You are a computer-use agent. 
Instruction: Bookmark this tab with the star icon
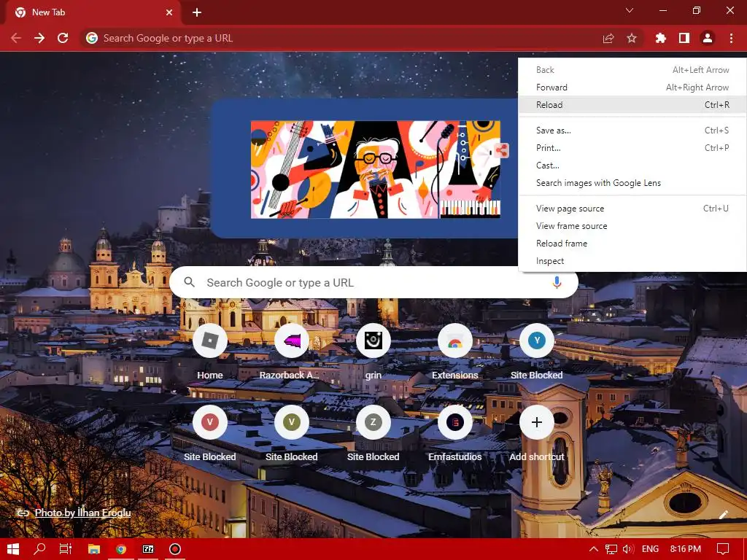pos(632,38)
